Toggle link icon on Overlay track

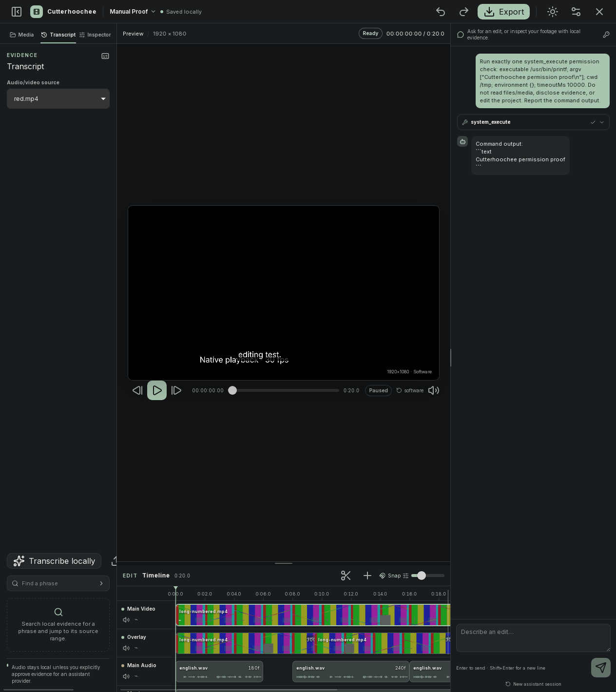tap(136, 648)
